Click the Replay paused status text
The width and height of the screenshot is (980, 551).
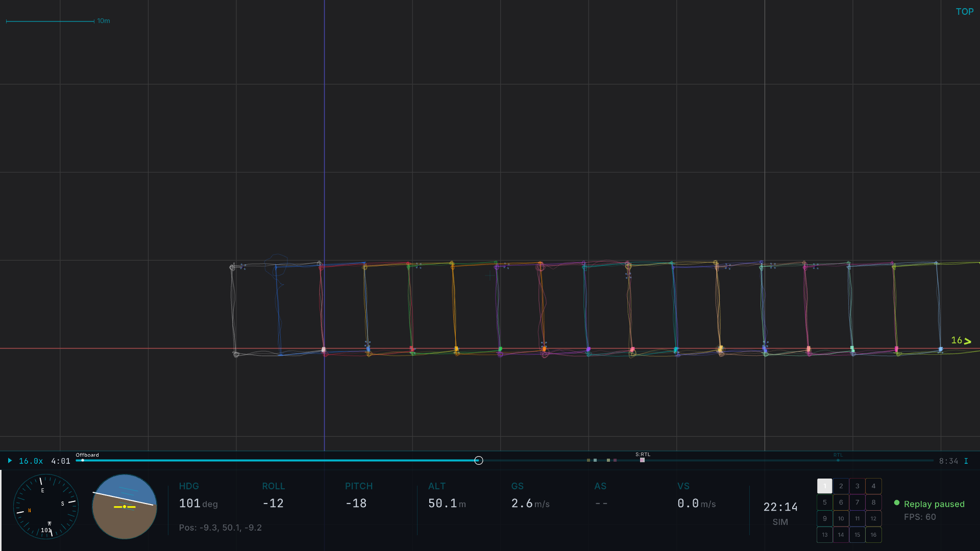(934, 504)
